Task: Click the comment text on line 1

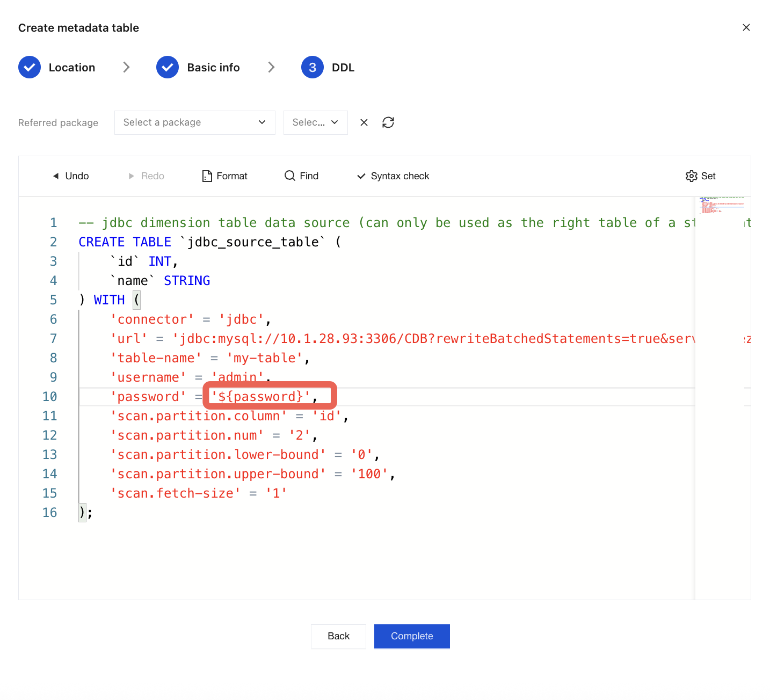Action: coord(387,223)
